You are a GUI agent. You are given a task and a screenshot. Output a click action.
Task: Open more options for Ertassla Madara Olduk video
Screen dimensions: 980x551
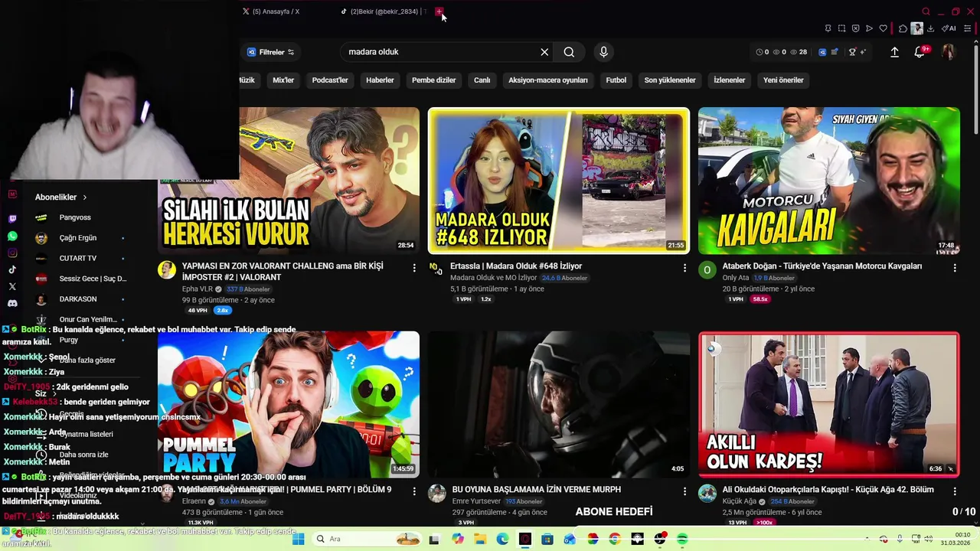[684, 268]
